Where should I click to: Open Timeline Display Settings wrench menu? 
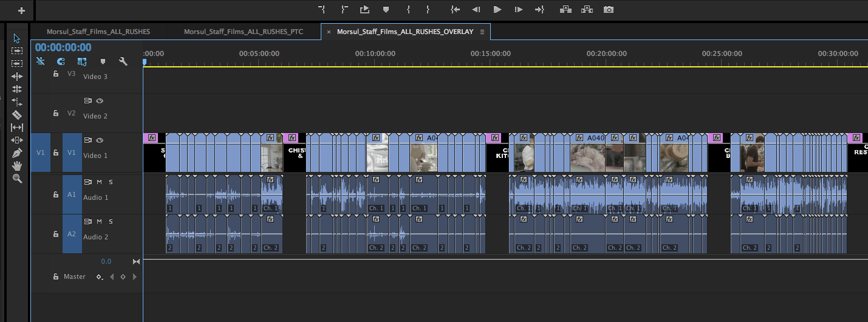click(123, 61)
